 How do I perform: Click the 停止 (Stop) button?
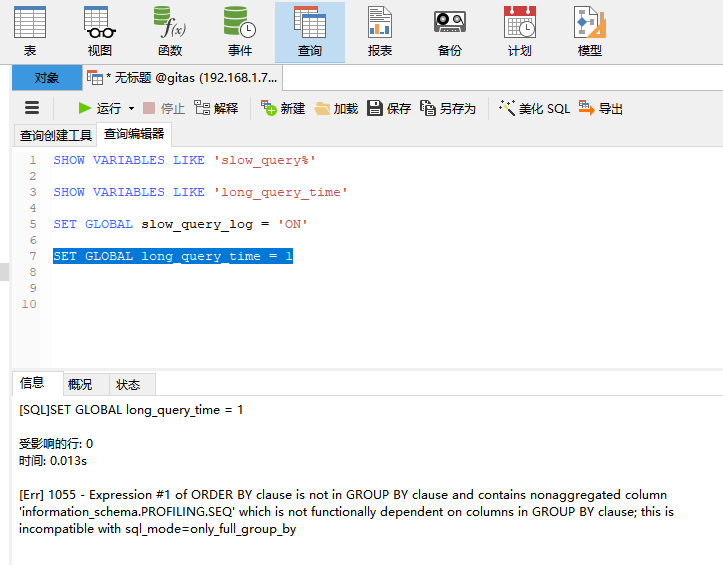(164, 108)
